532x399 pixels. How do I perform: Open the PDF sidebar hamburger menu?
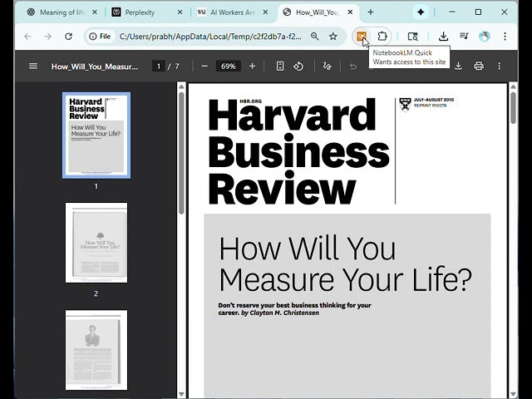33,66
